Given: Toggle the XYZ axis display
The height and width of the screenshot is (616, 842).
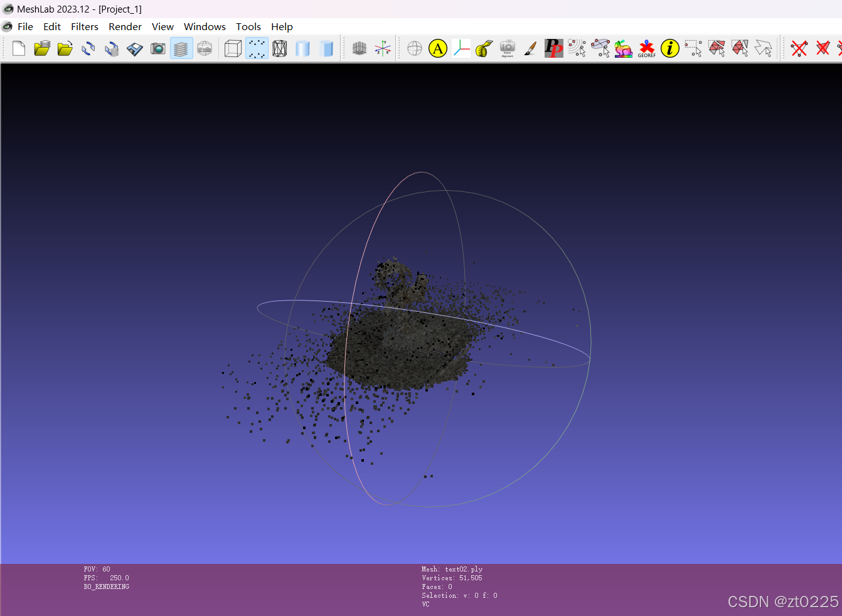Looking at the screenshot, I should click(383, 48).
